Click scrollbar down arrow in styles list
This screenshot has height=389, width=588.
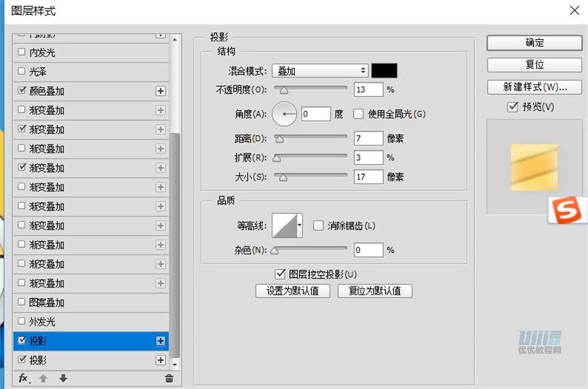click(176, 363)
